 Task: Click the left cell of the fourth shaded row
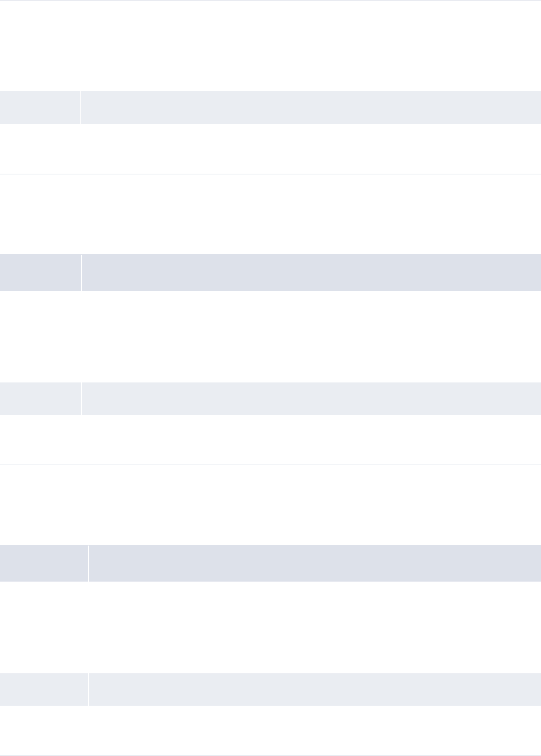tap(44, 563)
